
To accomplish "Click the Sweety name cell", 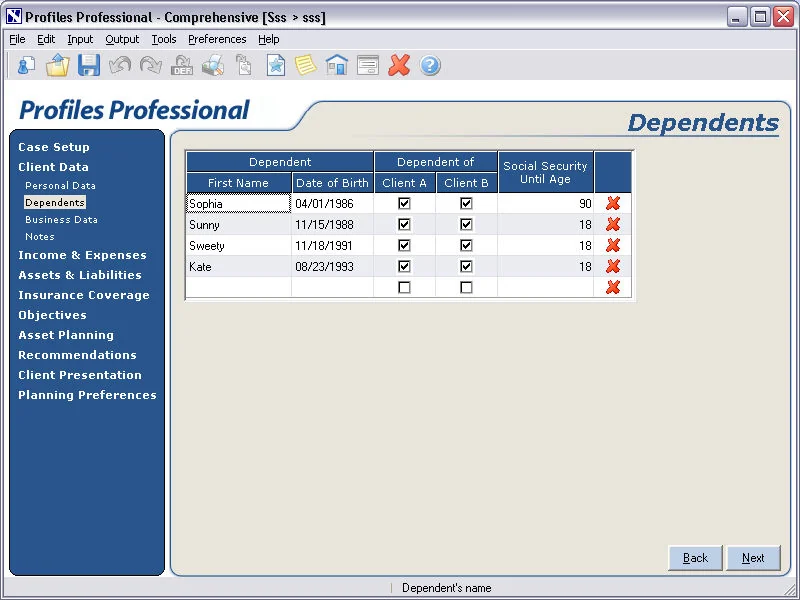I will (x=239, y=245).
